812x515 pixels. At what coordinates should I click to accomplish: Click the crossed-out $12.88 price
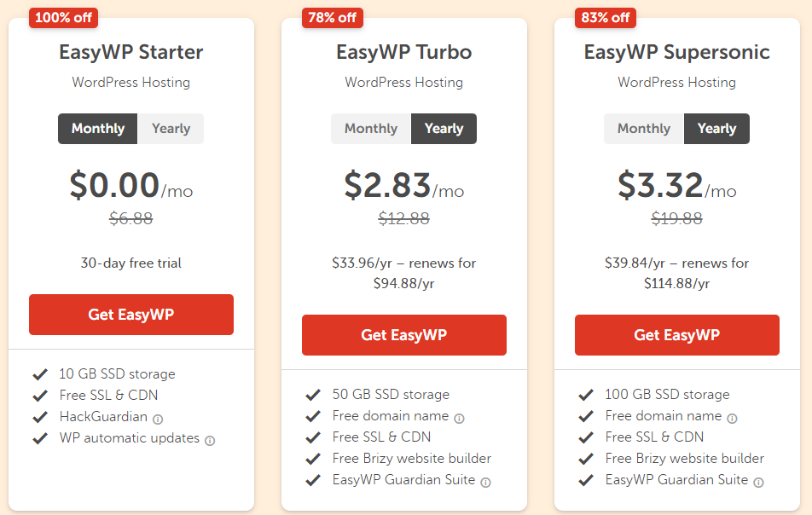tap(403, 219)
